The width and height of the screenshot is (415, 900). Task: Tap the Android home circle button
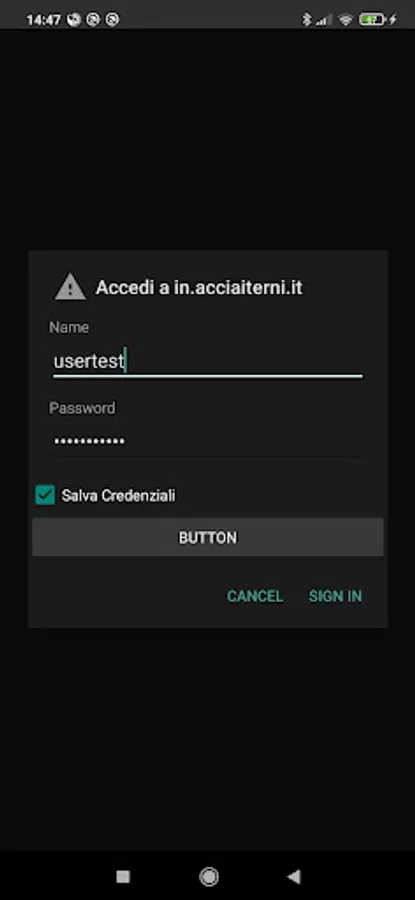pyautogui.click(x=209, y=876)
